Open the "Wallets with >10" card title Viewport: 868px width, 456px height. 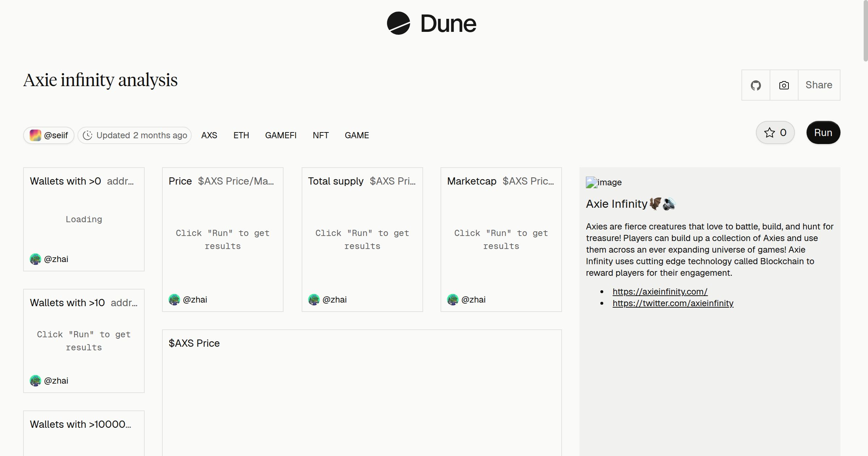coord(67,303)
